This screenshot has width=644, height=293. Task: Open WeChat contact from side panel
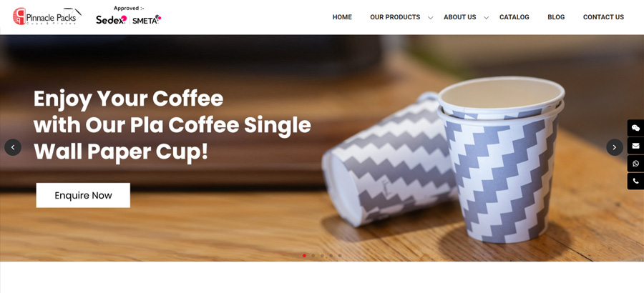coord(635,128)
